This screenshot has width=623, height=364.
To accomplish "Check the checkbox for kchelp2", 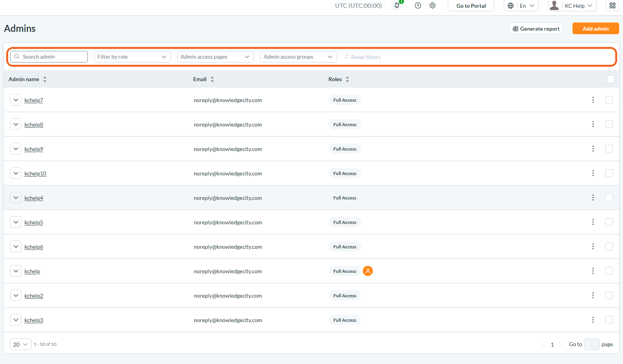I will pos(609,295).
